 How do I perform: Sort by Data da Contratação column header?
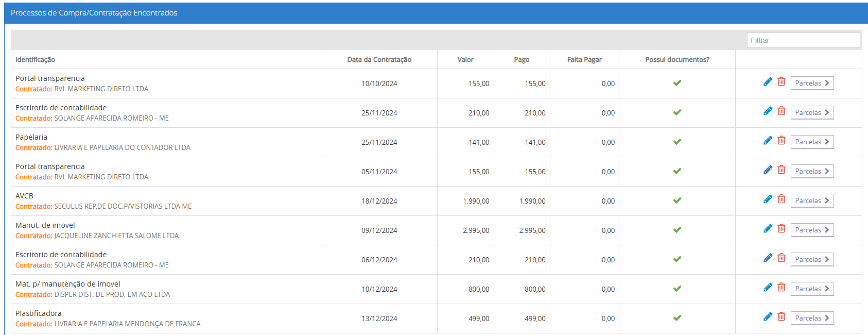[379, 60]
